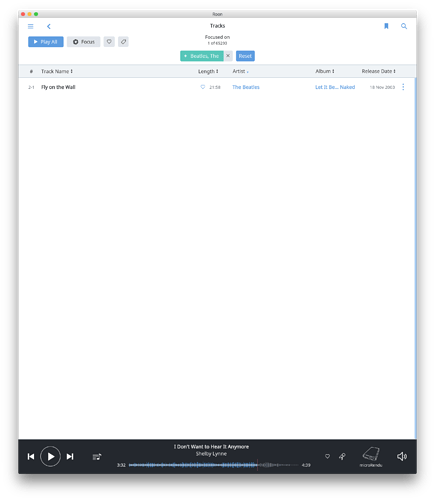Viewport: 435px width, 500px height.
Task: Filter favorites with the heart toolbar button
Action: [109, 42]
